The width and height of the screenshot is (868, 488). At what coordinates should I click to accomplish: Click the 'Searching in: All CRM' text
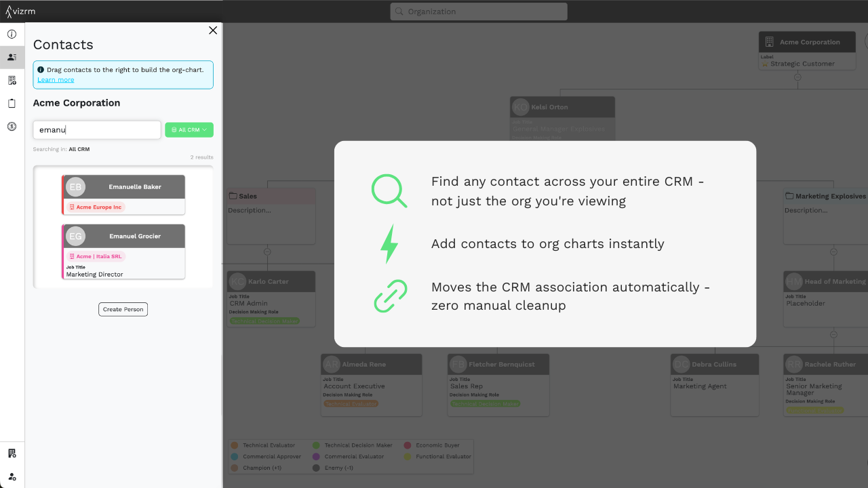(61, 149)
